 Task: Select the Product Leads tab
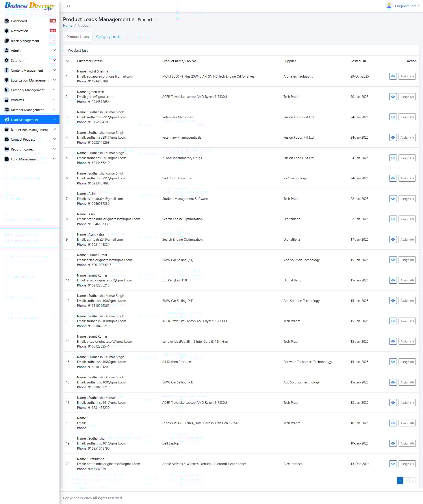(78, 37)
